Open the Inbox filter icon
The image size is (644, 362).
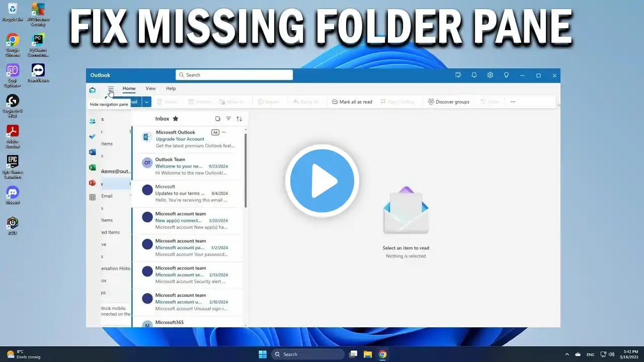(228, 119)
